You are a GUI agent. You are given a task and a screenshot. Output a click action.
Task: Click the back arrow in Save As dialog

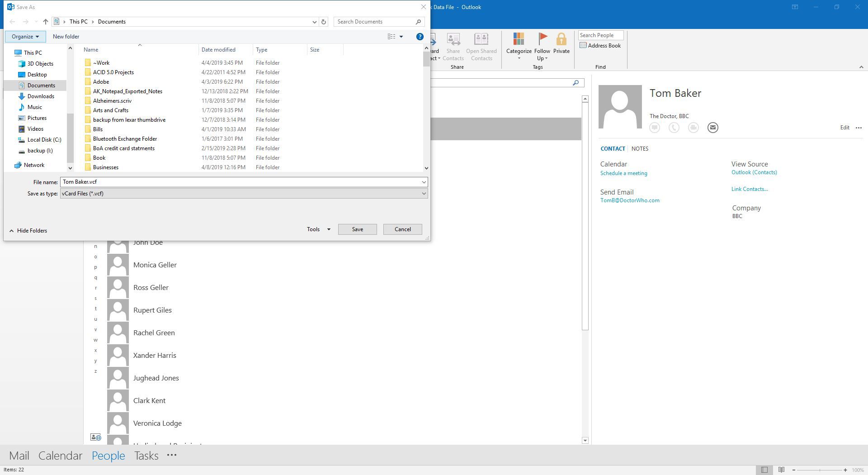[12, 22]
